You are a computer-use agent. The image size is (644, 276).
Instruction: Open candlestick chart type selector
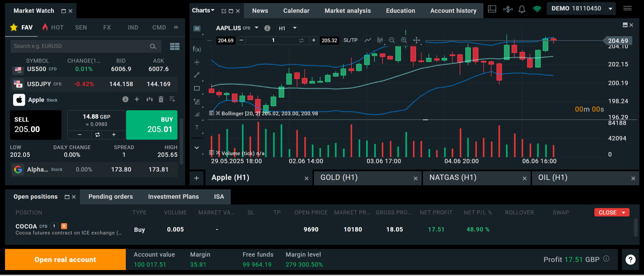click(x=380, y=40)
